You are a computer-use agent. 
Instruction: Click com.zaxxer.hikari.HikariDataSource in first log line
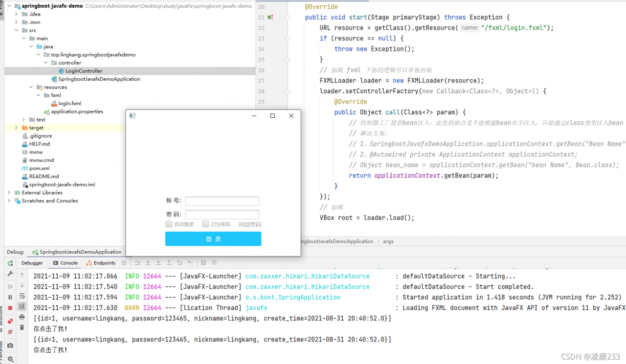pyautogui.click(x=308, y=276)
